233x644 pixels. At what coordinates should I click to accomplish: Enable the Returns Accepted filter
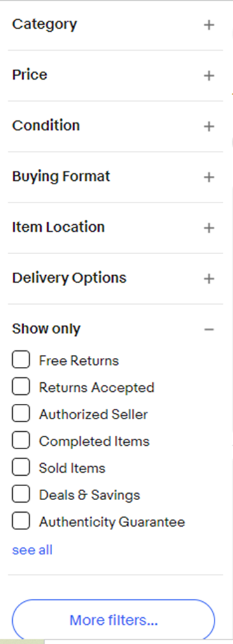21,387
